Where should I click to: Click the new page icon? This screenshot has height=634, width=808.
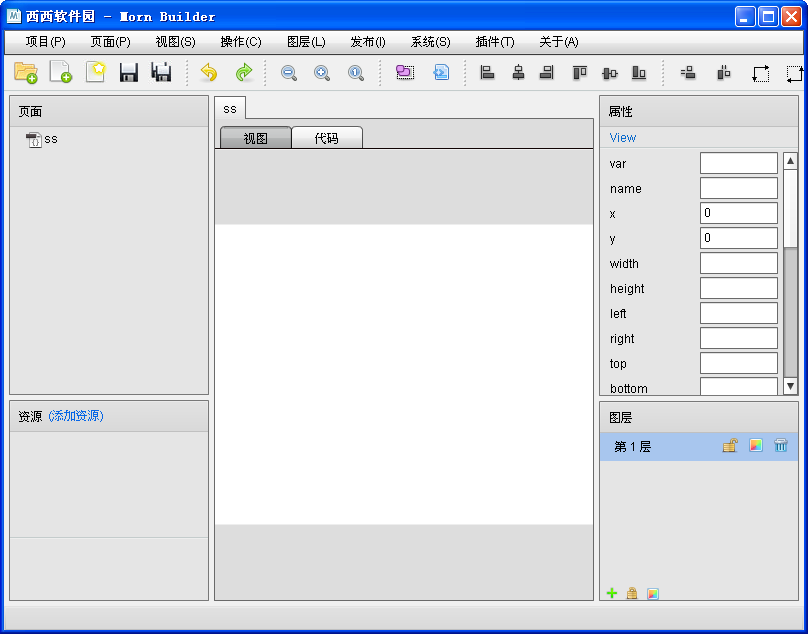[60, 72]
